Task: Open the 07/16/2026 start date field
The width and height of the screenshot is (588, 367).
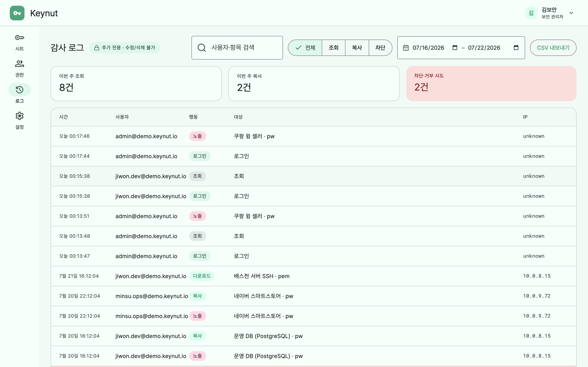Action: point(428,48)
